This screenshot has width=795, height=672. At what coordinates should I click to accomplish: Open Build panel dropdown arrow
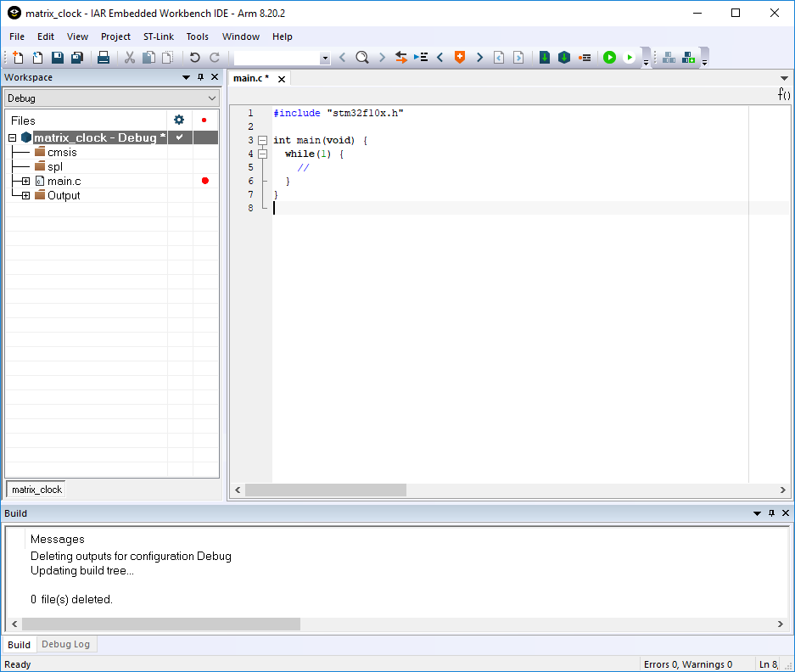[x=757, y=513]
